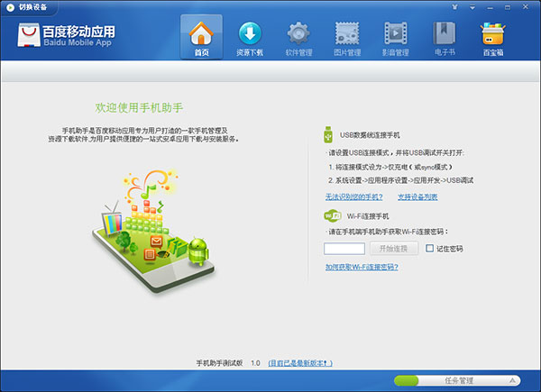Screen dimensions: 541x392
Task: Click the Wi-Fi连接手机 label
Action: (368, 216)
